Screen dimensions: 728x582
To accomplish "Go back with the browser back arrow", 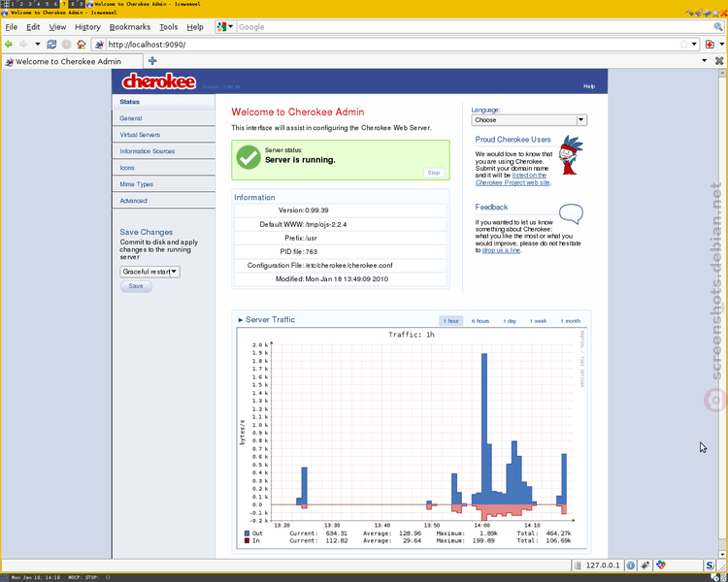I will click(9, 44).
